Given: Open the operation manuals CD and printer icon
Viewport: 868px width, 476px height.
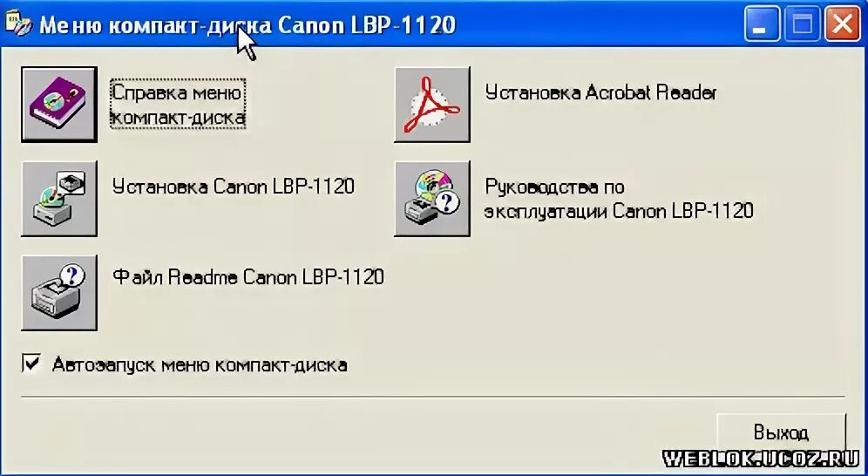Looking at the screenshot, I should pyautogui.click(x=432, y=199).
